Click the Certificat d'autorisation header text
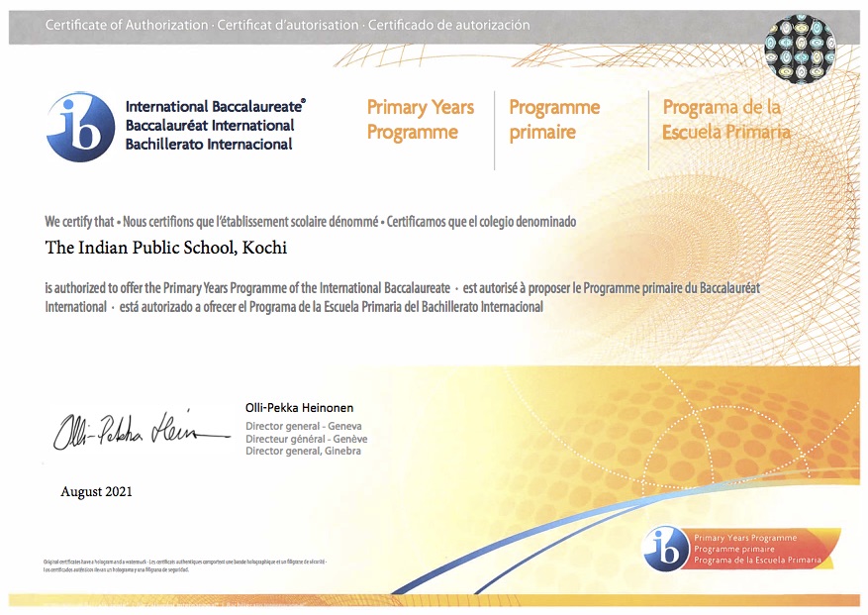 288,25
